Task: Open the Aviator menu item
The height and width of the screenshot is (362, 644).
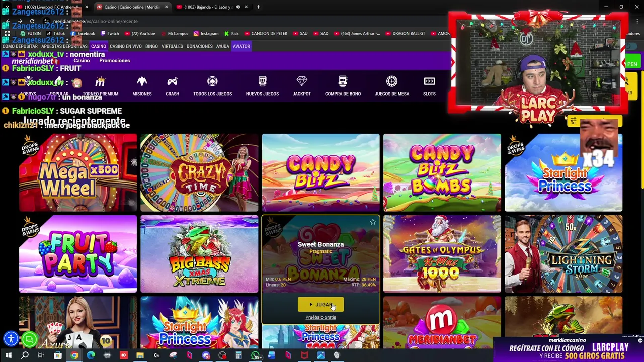Action: 242,46
